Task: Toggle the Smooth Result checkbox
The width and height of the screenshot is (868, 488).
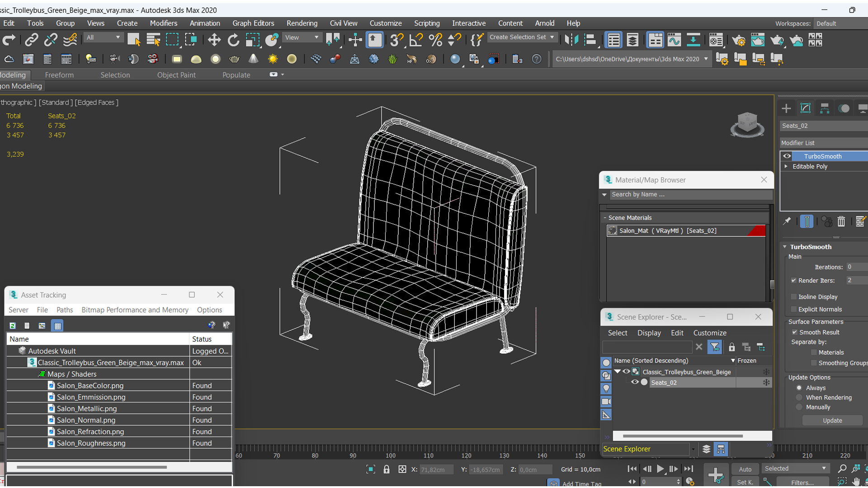Action: (795, 332)
